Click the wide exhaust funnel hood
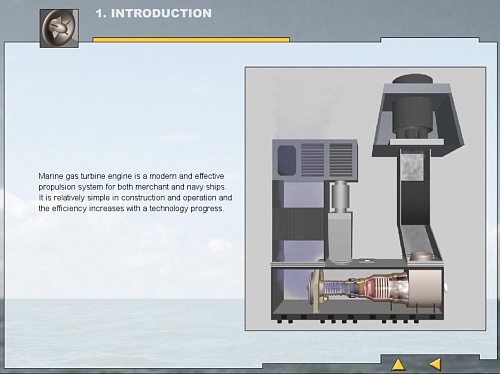Screen dimensions: 500x374 tap(418, 120)
